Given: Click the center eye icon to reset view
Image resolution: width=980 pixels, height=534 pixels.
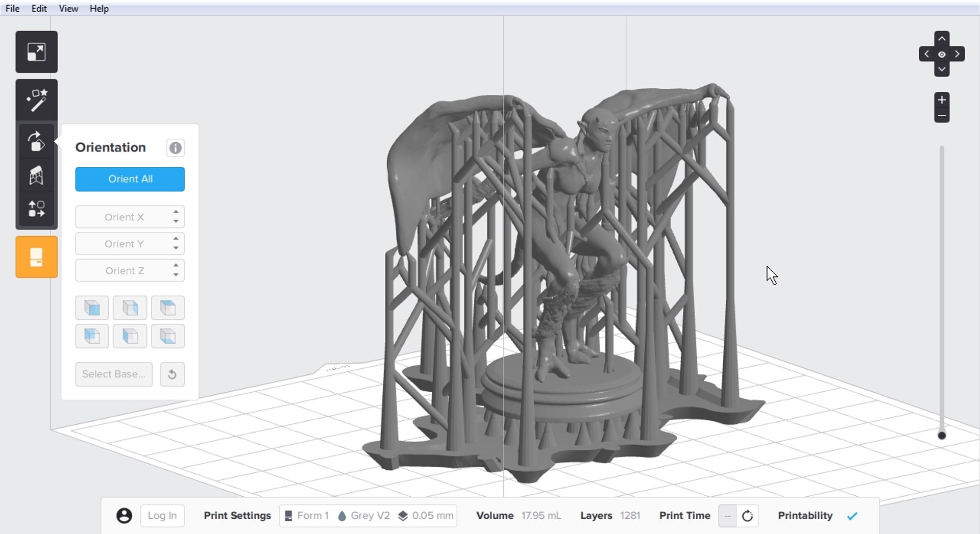Looking at the screenshot, I should click(942, 54).
